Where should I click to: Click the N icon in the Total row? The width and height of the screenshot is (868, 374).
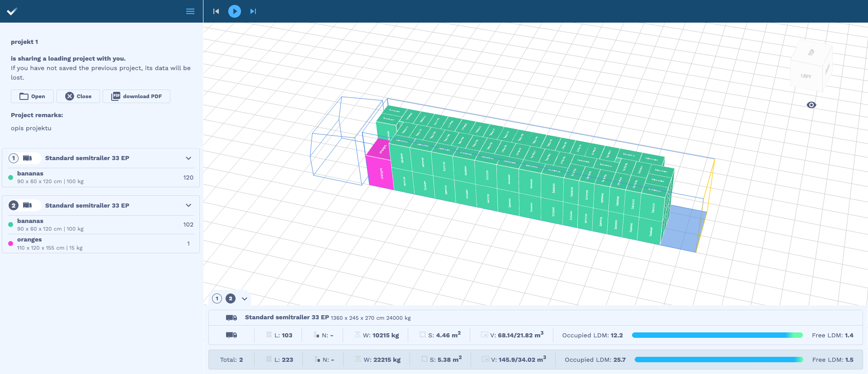(x=317, y=359)
